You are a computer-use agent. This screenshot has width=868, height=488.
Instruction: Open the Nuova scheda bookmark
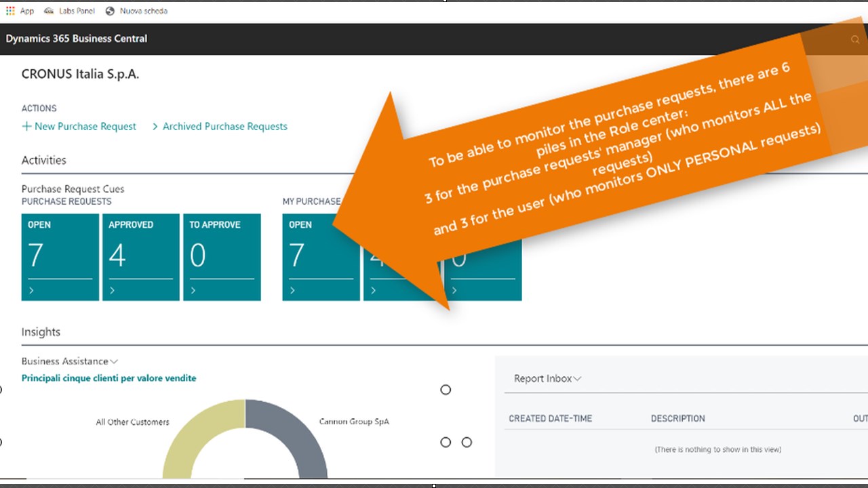(136, 11)
